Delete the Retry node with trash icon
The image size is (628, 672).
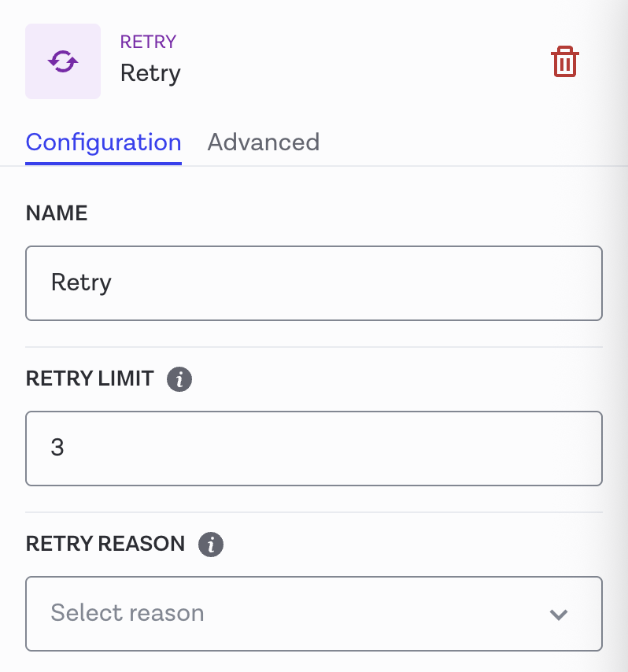coord(564,61)
